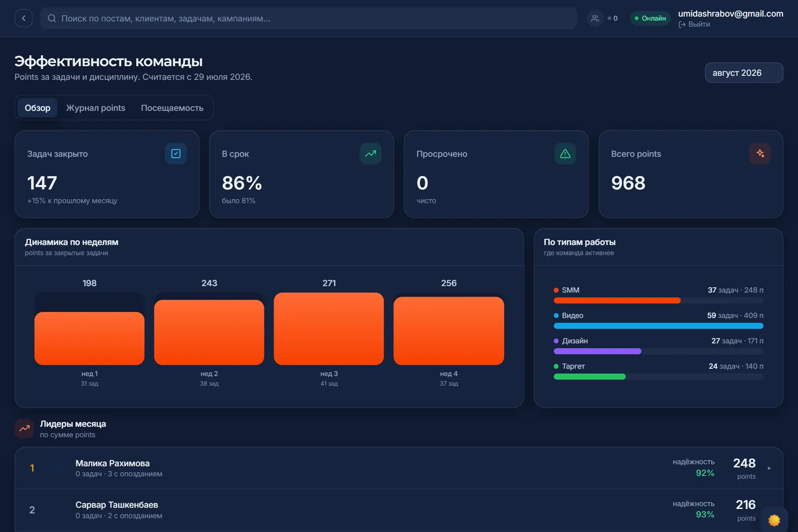
Task: Click the back arrow button
Action: (x=23, y=18)
